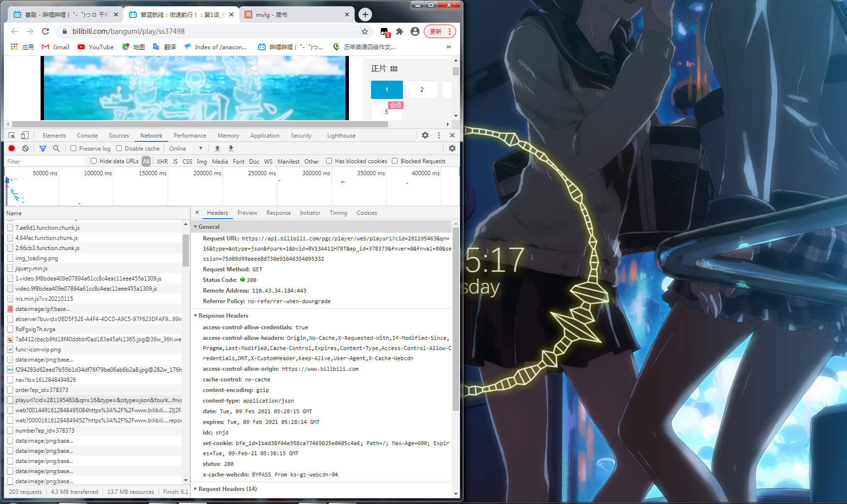Check Has blocked cookies filter
Screen dimensions: 847x504
tap(329, 161)
